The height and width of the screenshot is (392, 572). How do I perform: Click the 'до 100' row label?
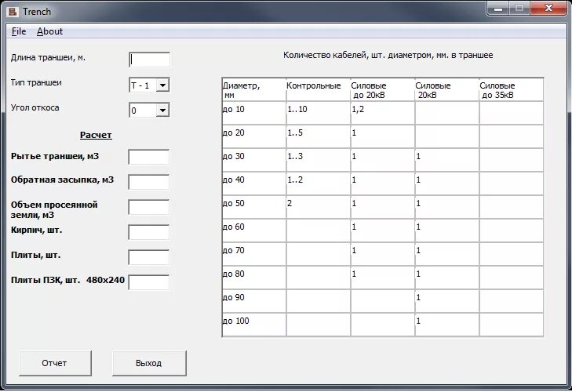coord(254,325)
